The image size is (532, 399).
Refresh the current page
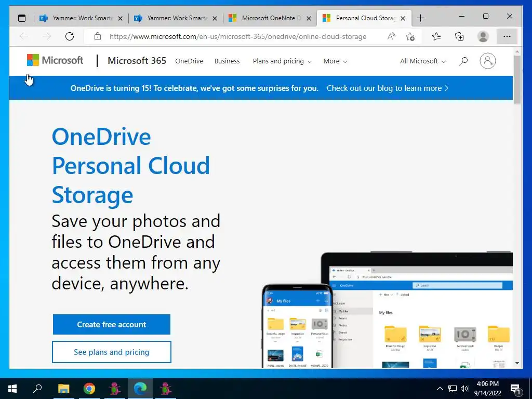coord(70,36)
